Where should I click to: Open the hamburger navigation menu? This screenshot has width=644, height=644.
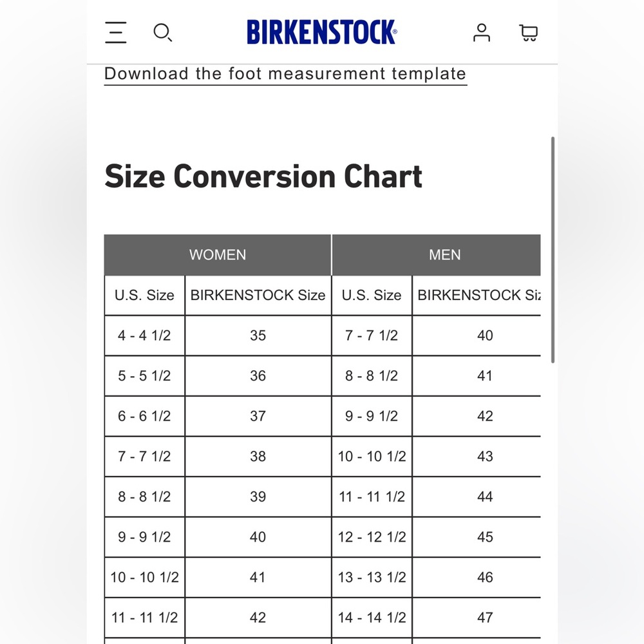115,32
